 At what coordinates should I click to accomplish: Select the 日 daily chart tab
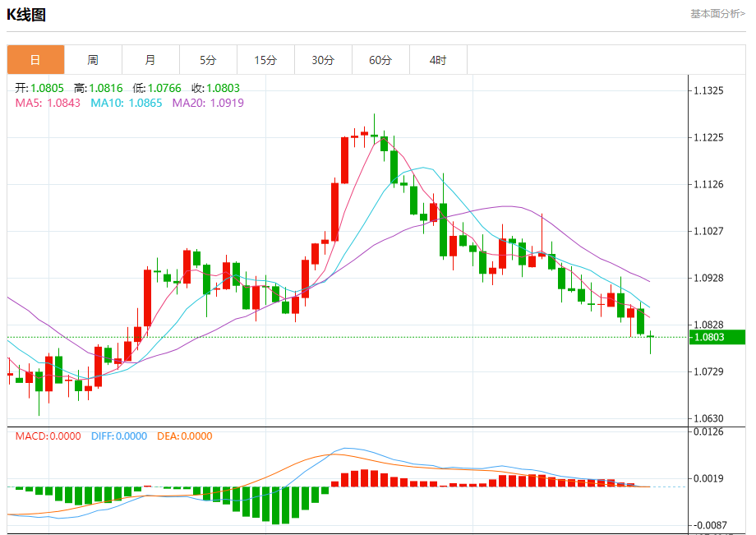tap(35, 60)
